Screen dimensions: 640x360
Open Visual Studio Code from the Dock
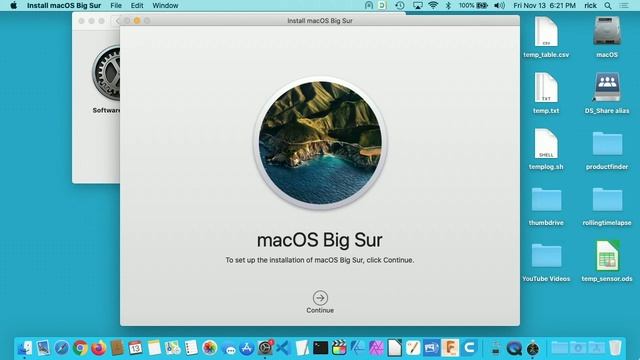[283, 348]
